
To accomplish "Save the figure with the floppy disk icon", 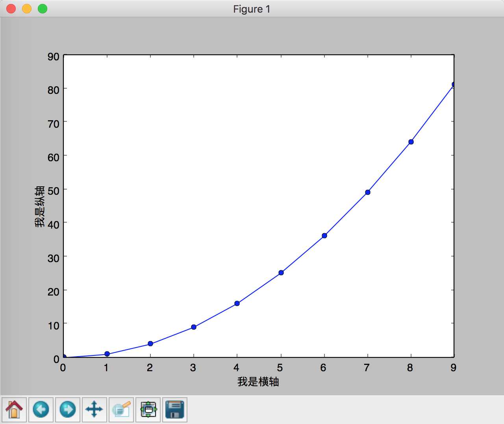I will 175,409.
